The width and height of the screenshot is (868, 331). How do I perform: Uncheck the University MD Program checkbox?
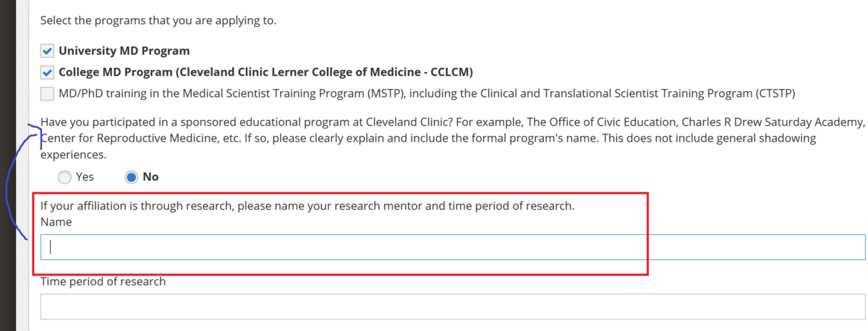coord(48,51)
